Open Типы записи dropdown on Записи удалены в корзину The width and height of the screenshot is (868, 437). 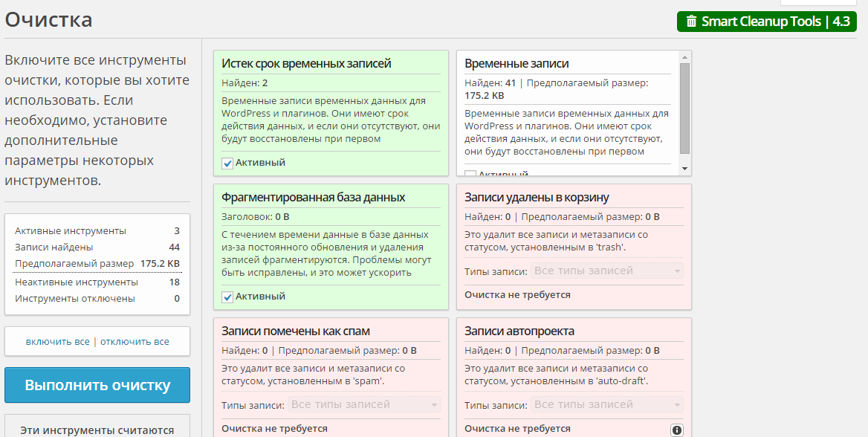tap(606, 270)
